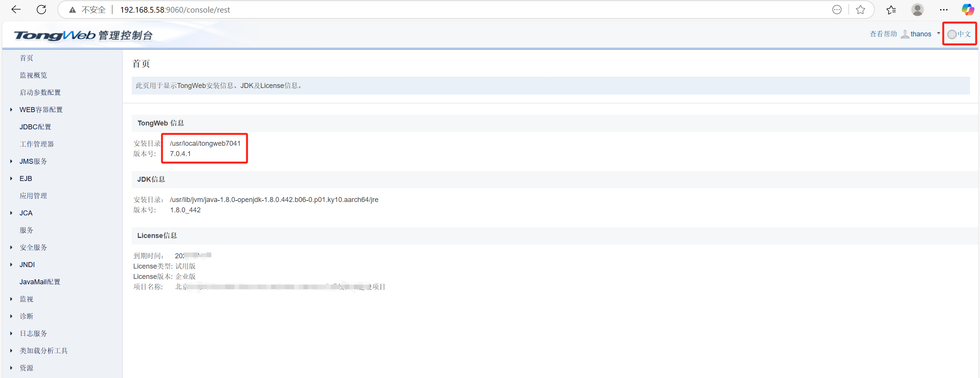980x378 pixels.
Task: Open the favorites list icon
Action: pos(891,10)
